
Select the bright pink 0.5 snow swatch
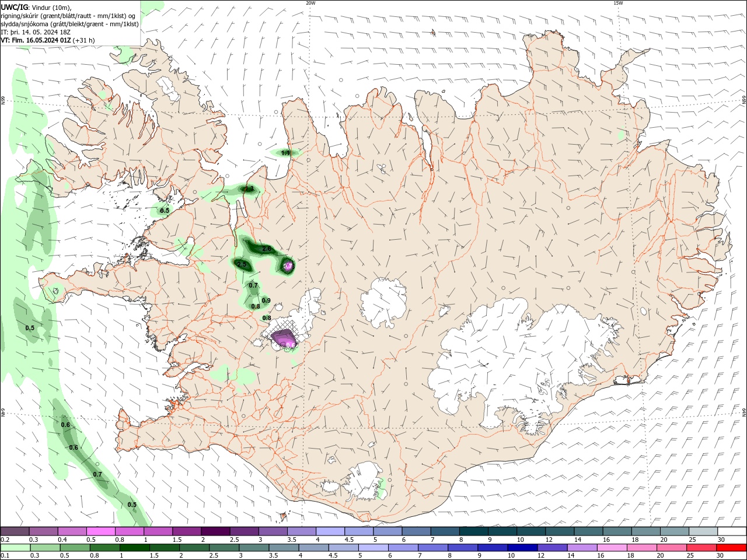tap(100, 531)
